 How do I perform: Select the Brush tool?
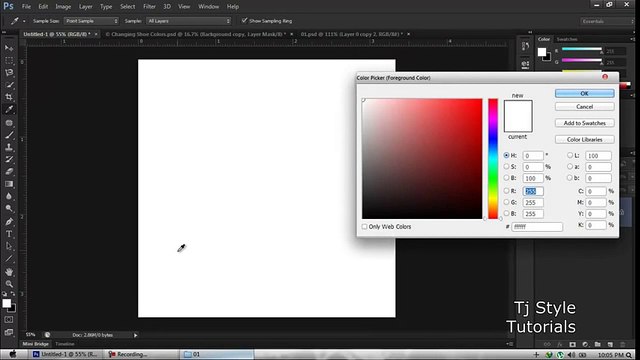pyautogui.click(x=9, y=135)
